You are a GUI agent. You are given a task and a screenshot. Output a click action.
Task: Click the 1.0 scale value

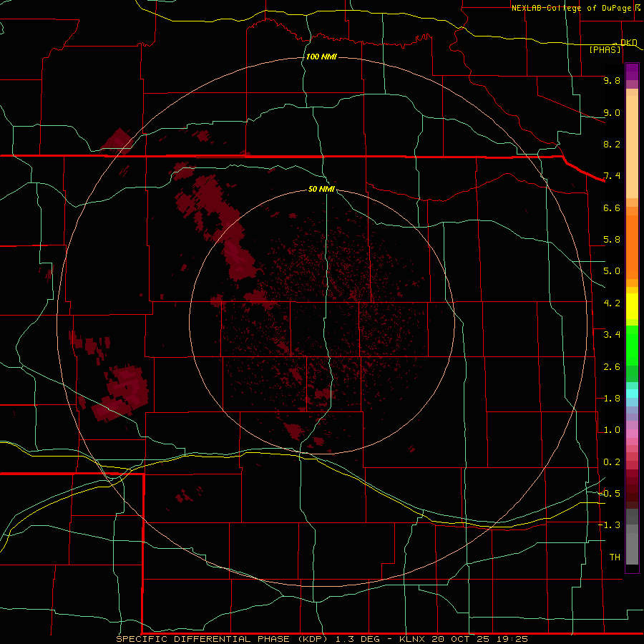point(612,430)
